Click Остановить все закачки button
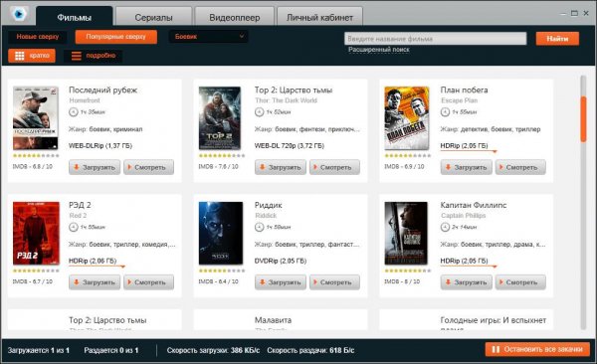The width and height of the screenshot is (597, 364). point(537,349)
